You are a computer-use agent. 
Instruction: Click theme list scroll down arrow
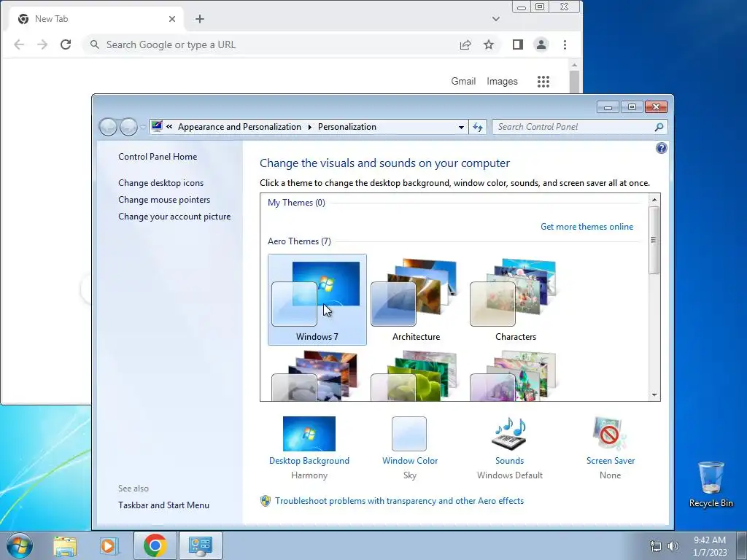(654, 394)
